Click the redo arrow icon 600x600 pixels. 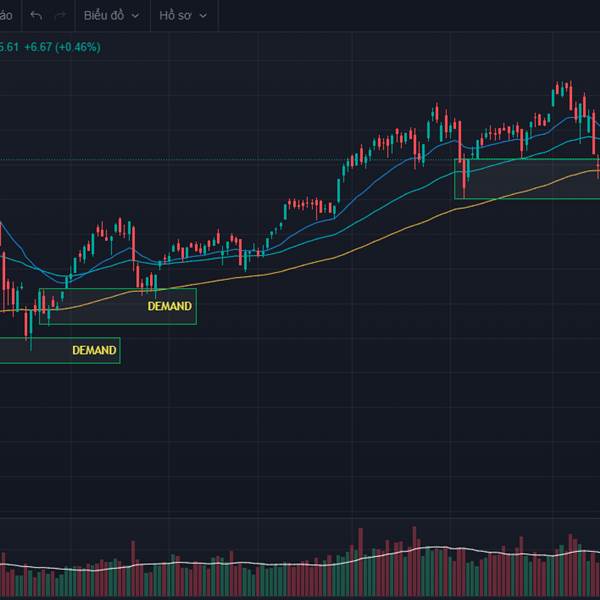click(60, 16)
